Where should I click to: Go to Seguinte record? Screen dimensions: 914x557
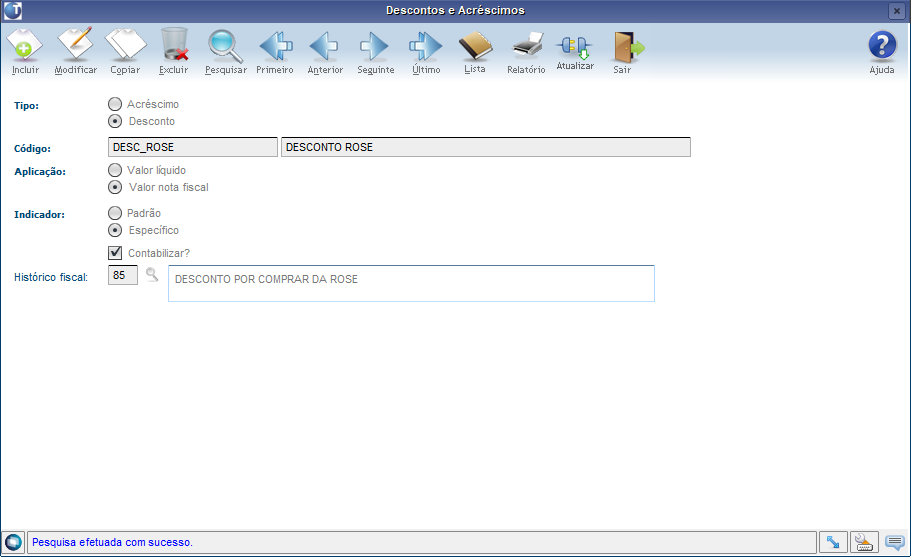(x=375, y=46)
